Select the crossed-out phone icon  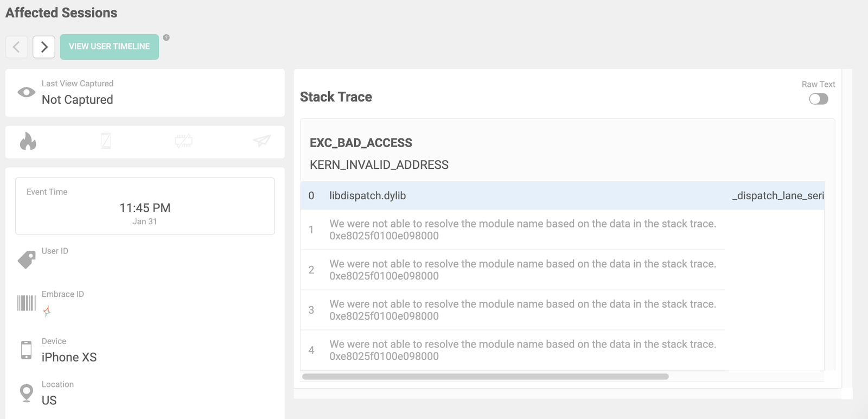(106, 141)
